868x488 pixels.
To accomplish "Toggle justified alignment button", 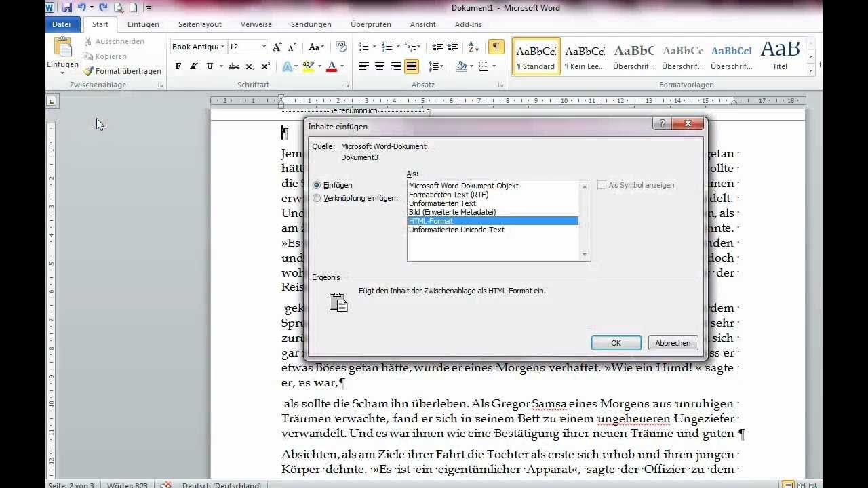I will (411, 66).
